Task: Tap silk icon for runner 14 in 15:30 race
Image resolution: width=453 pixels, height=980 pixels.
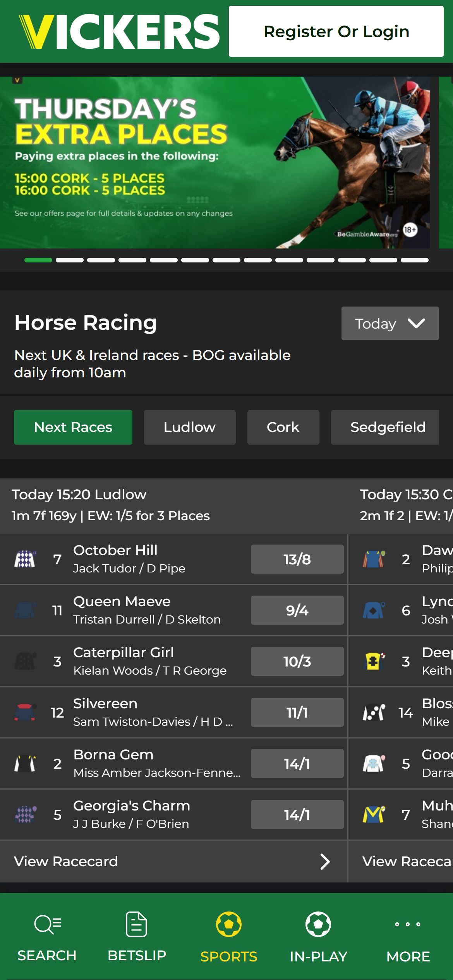Action: tap(374, 712)
